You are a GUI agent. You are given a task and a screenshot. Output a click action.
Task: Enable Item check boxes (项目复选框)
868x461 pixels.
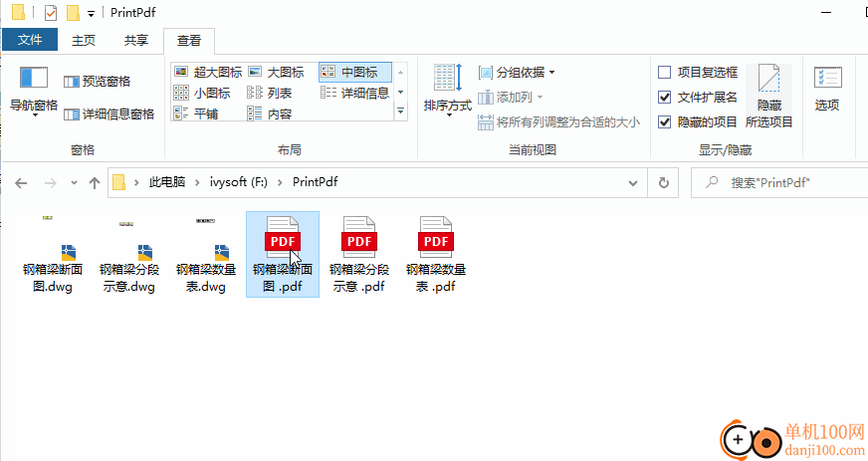664,72
